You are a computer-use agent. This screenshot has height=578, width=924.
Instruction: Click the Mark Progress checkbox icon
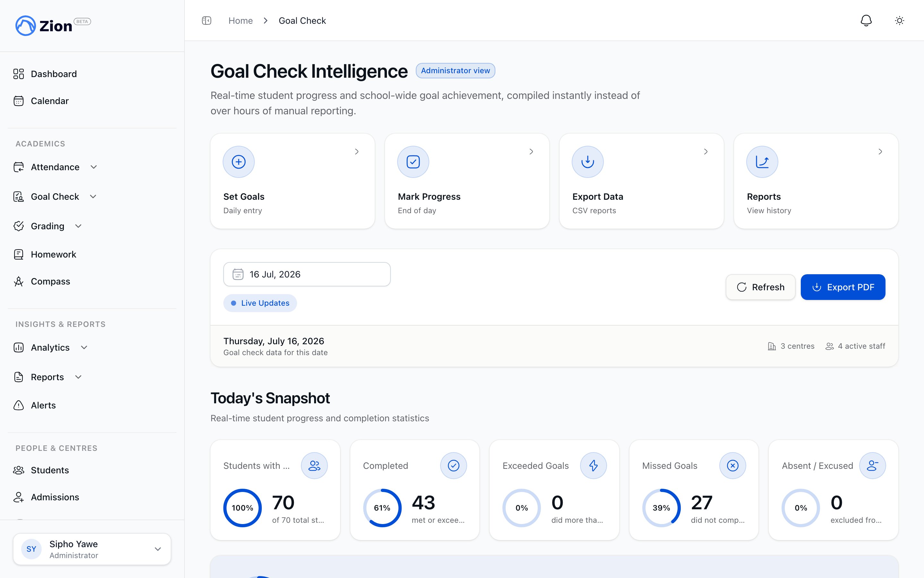point(413,162)
